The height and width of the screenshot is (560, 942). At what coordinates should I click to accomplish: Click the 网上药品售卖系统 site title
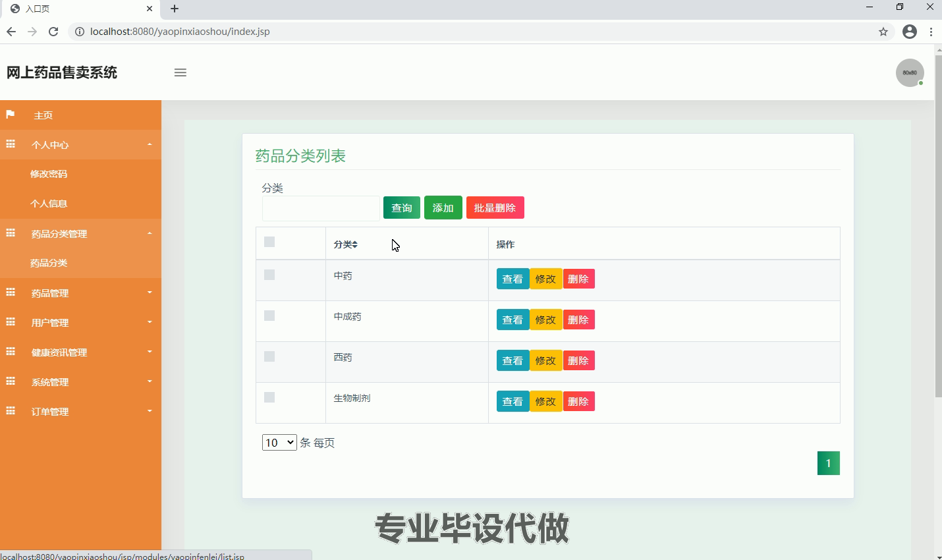(x=62, y=72)
